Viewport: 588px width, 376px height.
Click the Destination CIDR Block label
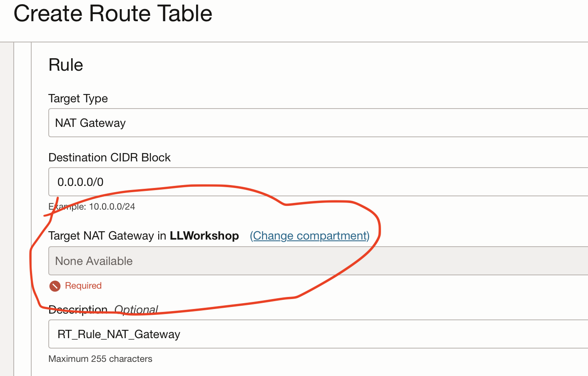point(110,157)
